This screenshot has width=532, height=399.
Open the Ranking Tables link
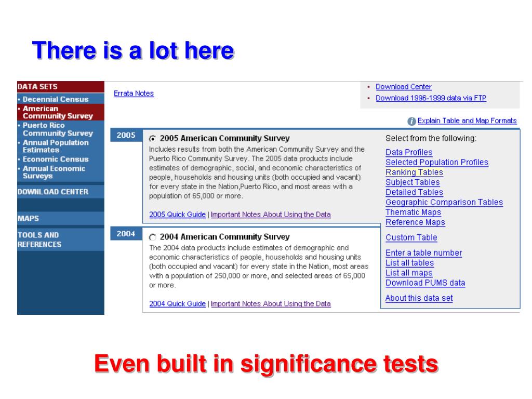pyautogui.click(x=414, y=172)
